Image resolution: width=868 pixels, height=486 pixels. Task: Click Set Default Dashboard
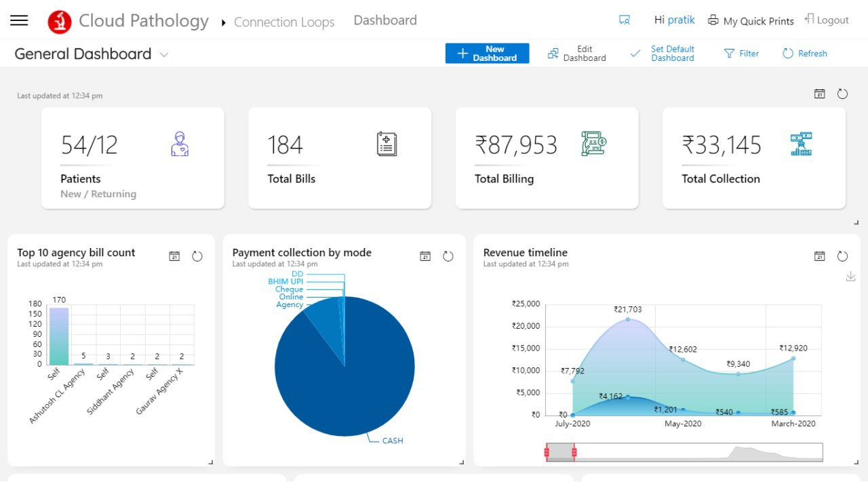[663, 54]
